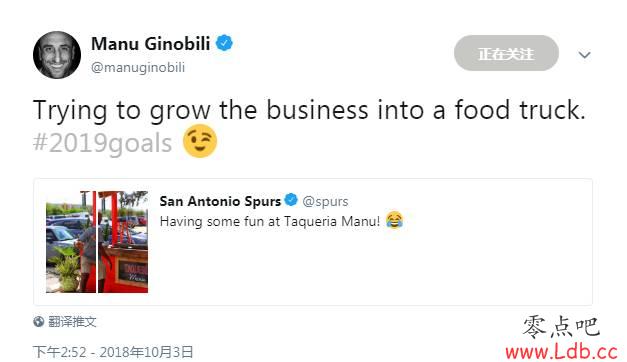This screenshot has height=362, width=627.
Task: Expand the tweet options chevron
Action: click(x=585, y=55)
